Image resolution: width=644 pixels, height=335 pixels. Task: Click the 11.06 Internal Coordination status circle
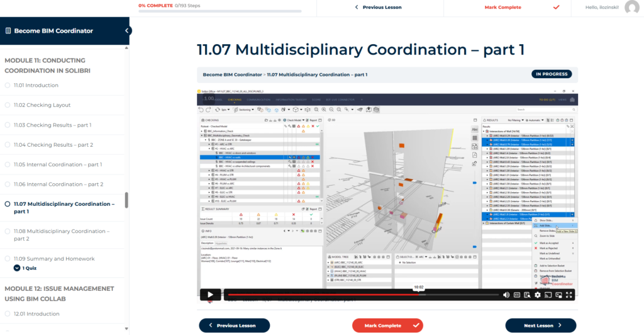point(8,185)
